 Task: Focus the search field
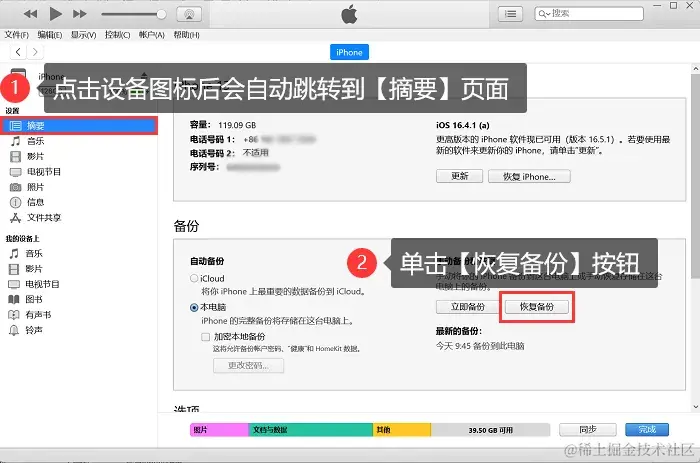(589, 13)
